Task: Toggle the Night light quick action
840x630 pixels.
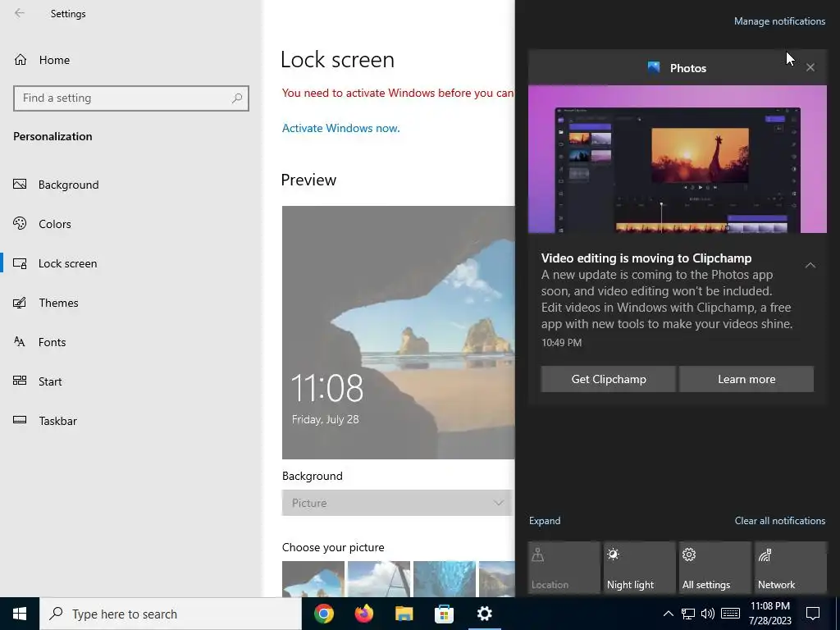Action: point(640,568)
